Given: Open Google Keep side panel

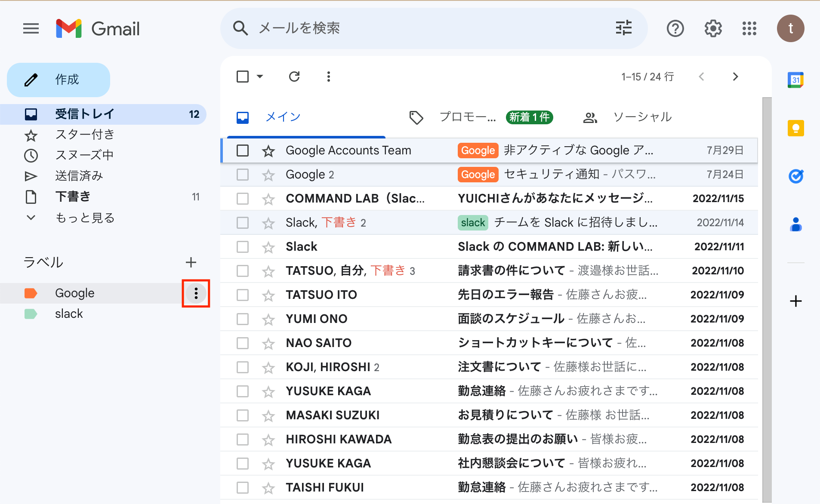Looking at the screenshot, I should [x=796, y=128].
